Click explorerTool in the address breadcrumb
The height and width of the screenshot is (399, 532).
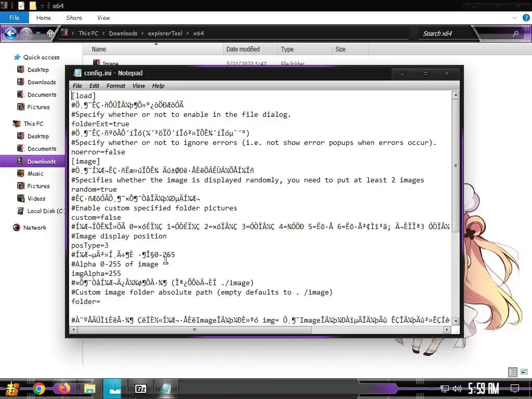[165, 33]
